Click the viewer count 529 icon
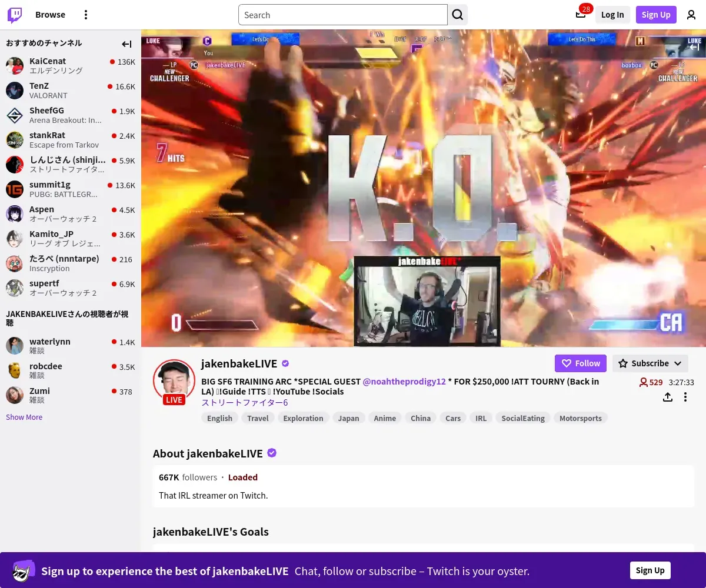The width and height of the screenshot is (706, 588). 644,382
